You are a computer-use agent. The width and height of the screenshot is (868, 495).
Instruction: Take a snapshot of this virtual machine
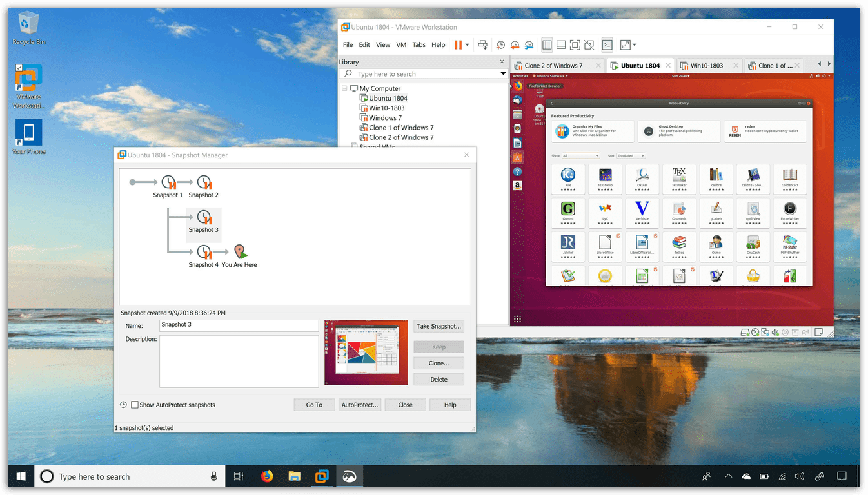(500, 44)
